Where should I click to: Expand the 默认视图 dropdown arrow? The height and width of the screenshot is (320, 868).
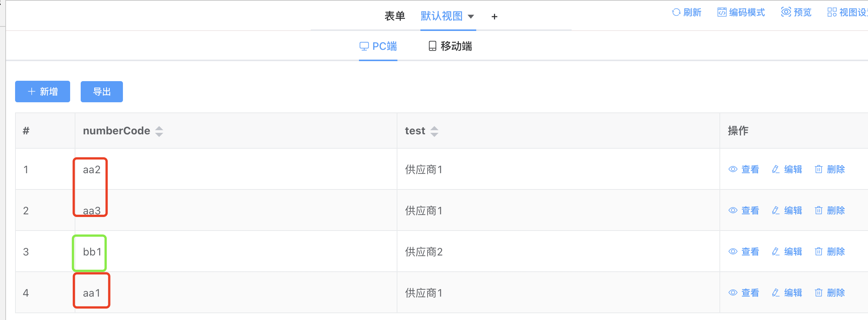(x=471, y=17)
